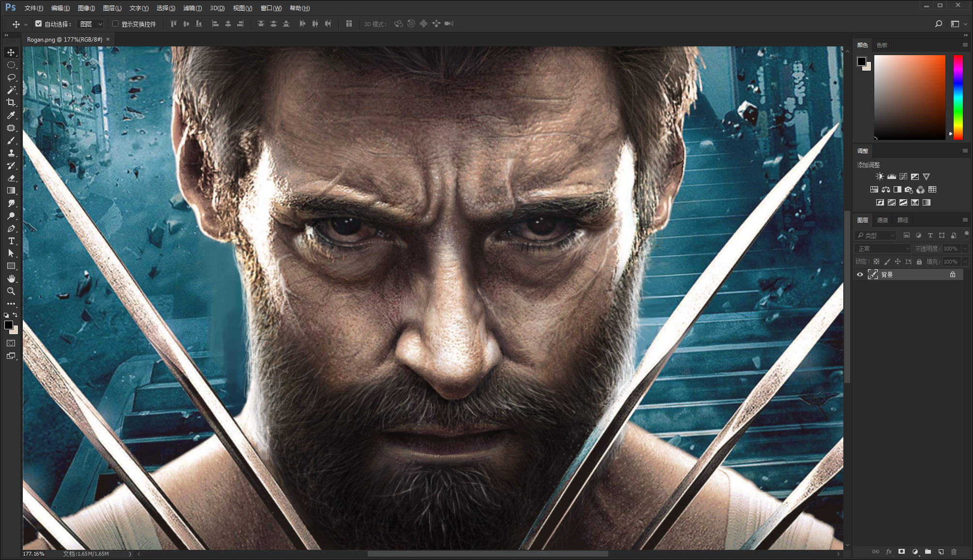Open the Color panel options menu
This screenshot has height=560, width=973.
[x=965, y=45]
